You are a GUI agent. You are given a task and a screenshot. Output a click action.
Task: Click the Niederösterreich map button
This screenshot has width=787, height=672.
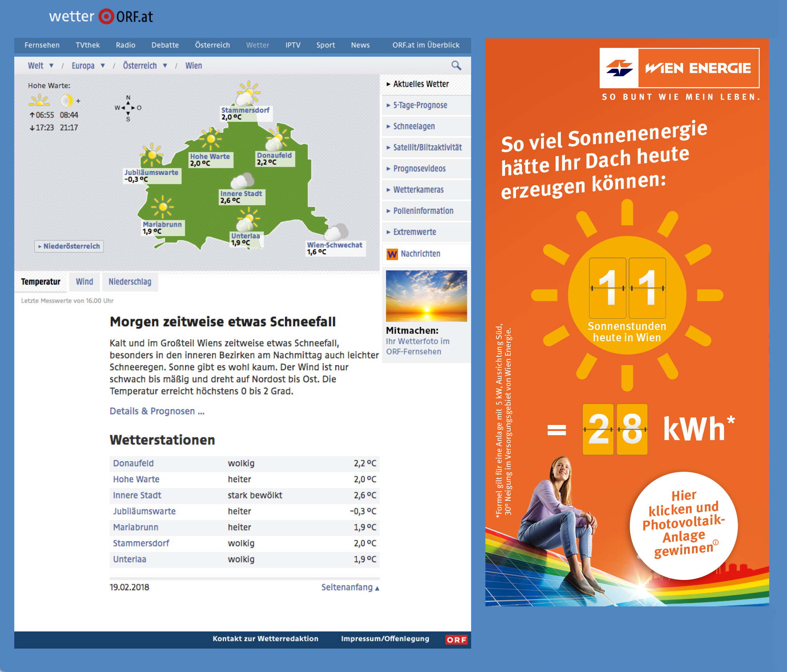[x=69, y=246]
